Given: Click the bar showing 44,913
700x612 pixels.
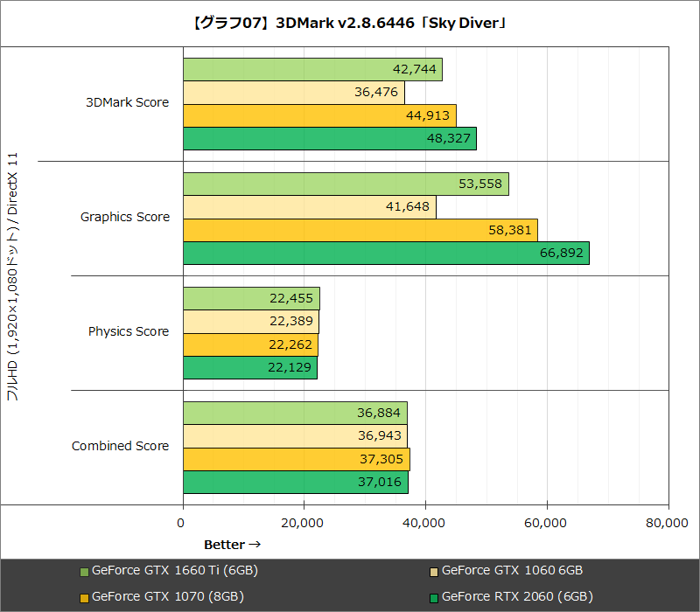Looking at the screenshot, I should click(319, 115).
